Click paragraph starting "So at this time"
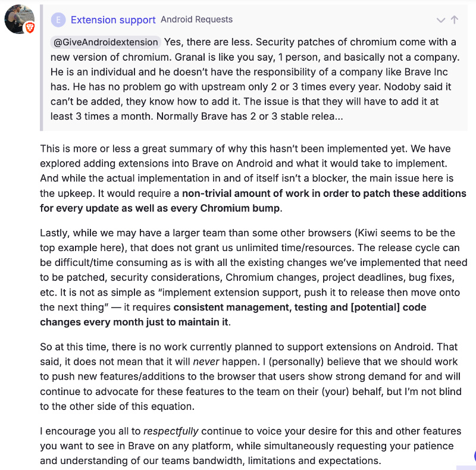Image resolution: width=476 pixels, height=470 pixels. coord(250,377)
